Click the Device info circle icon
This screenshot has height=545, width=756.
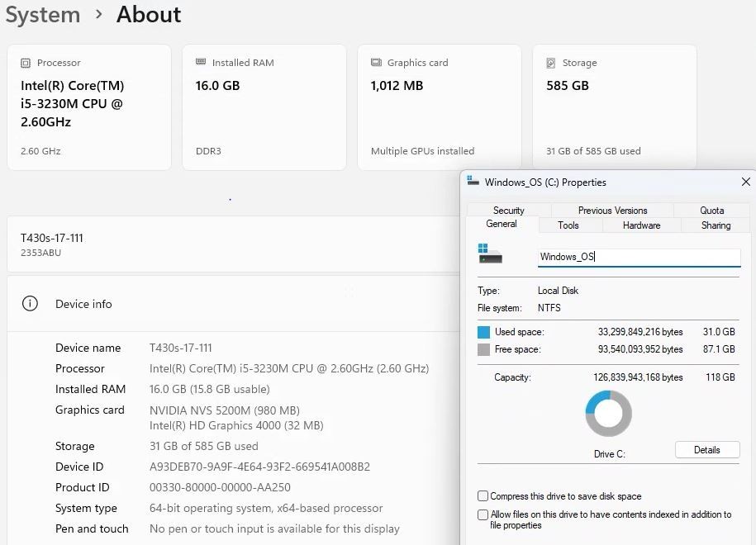pos(30,304)
